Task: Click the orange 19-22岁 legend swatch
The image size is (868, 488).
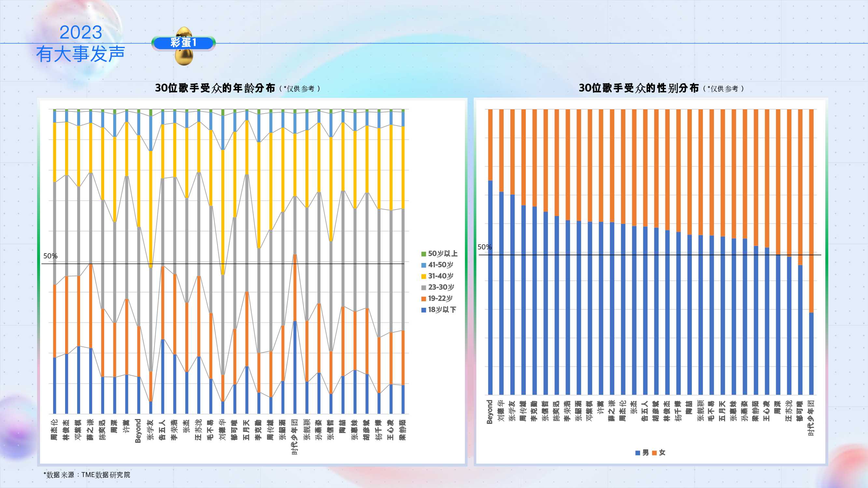Action: pos(424,299)
